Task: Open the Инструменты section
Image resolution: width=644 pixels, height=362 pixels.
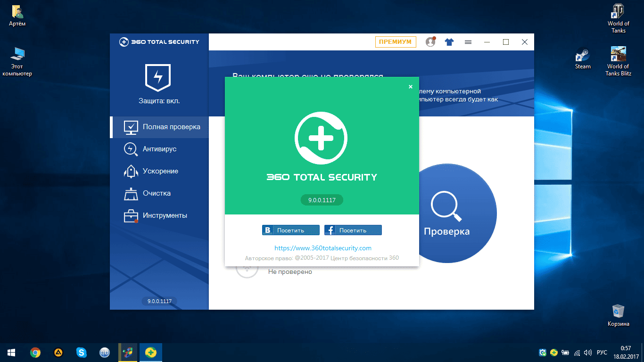Action: pos(159,215)
